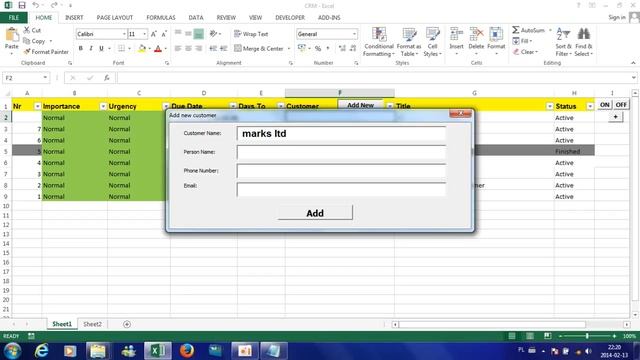Open Find & Select binoculars menu
The image size is (640, 360).
tap(584, 42)
